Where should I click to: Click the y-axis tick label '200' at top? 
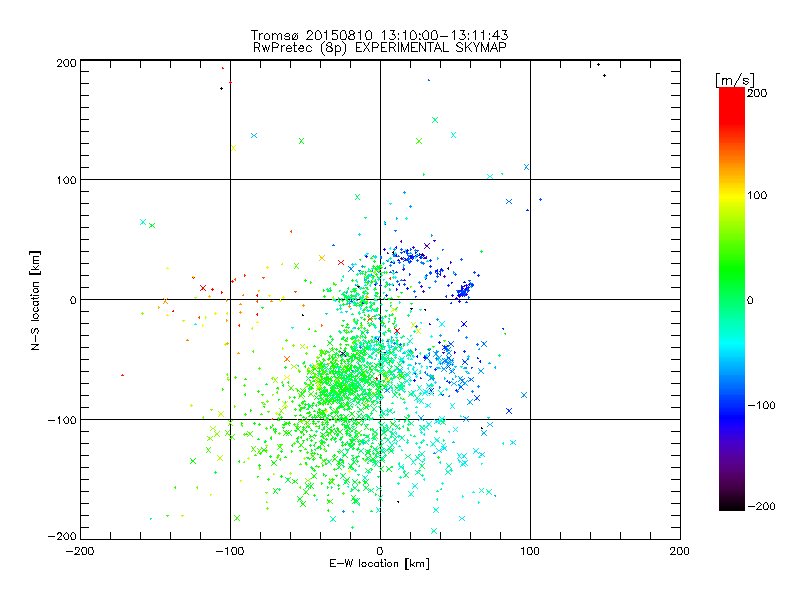pos(66,63)
